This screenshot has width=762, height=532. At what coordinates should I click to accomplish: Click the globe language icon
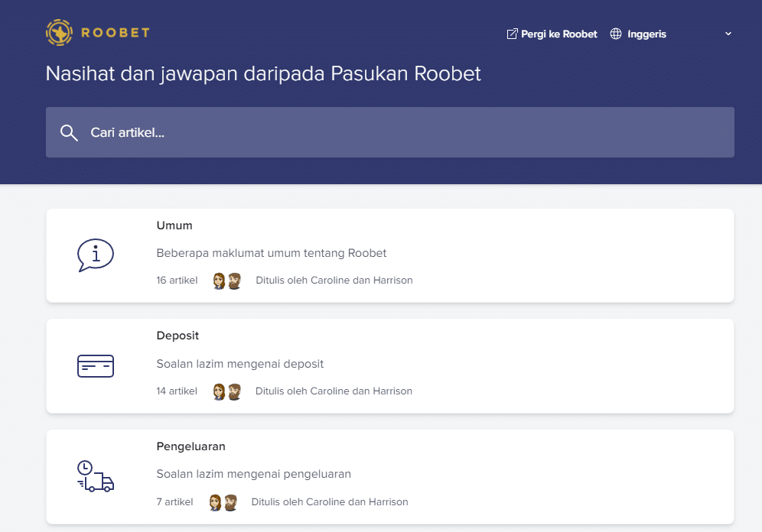[616, 34]
